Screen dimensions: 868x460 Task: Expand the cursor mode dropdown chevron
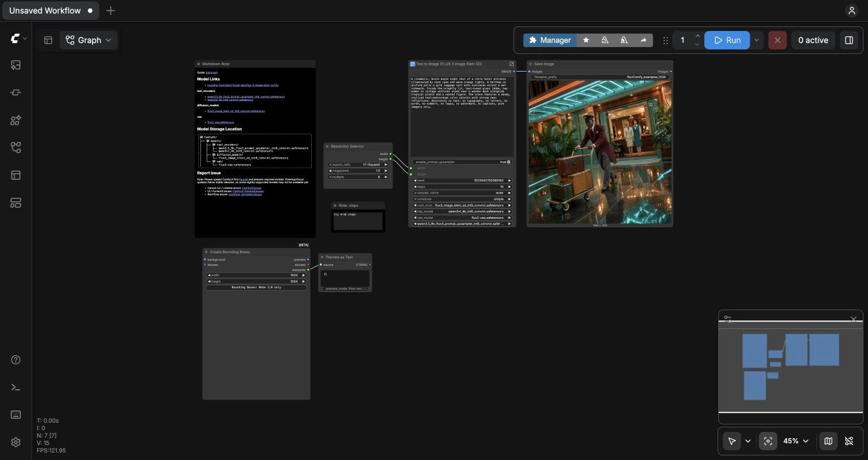747,441
